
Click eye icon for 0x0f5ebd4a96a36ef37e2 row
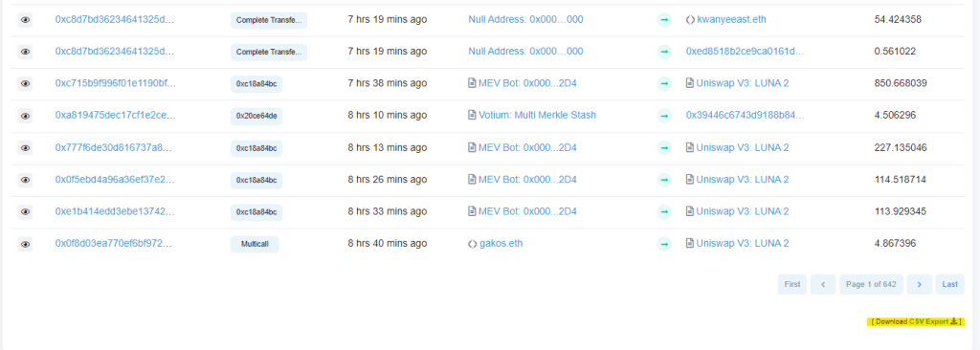[25, 180]
